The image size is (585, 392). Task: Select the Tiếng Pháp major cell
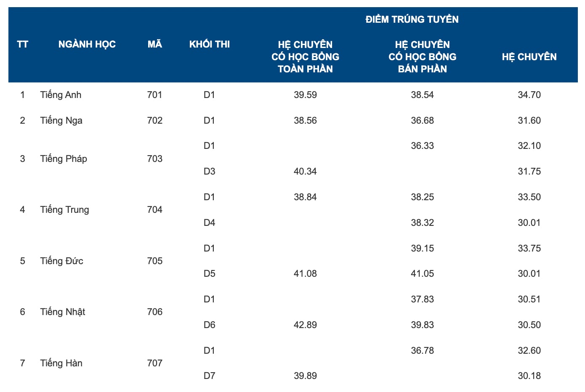tap(64, 159)
